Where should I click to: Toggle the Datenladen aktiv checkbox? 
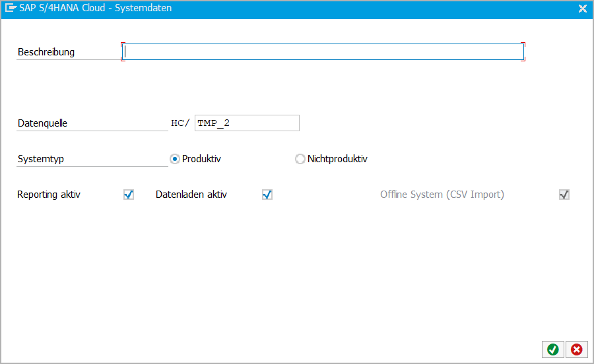[x=267, y=195]
